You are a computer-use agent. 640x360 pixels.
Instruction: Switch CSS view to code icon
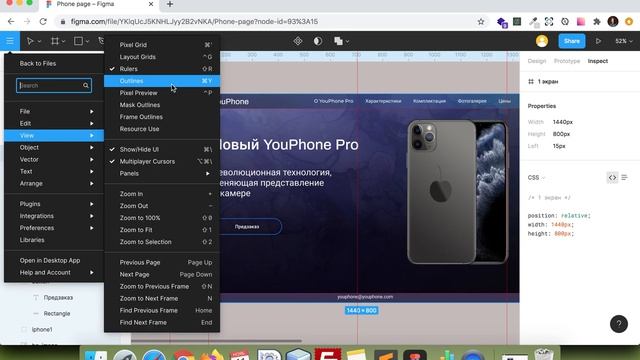coord(612,178)
